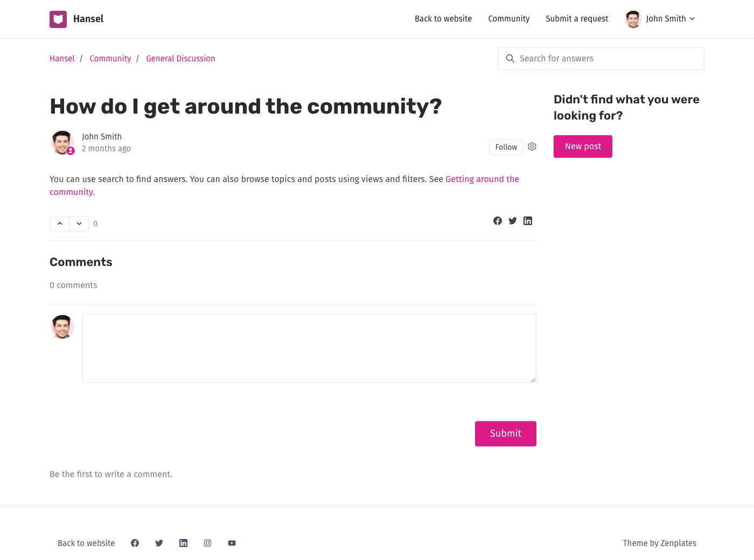Image resolution: width=754 pixels, height=560 pixels.
Task: Share post on Twitter icon
Action: [513, 221]
